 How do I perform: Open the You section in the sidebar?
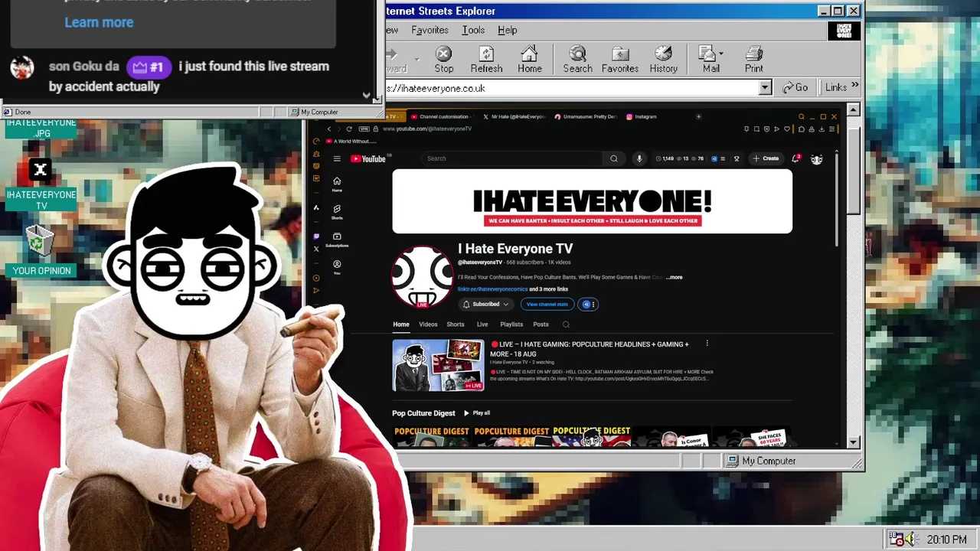click(x=337, y=267)
